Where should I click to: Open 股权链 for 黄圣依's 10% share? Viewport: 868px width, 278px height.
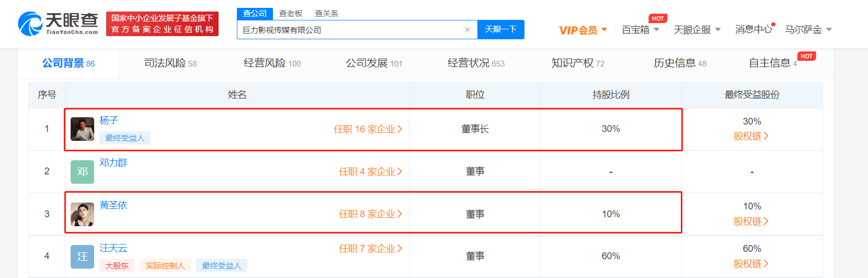tap(751, 221)
